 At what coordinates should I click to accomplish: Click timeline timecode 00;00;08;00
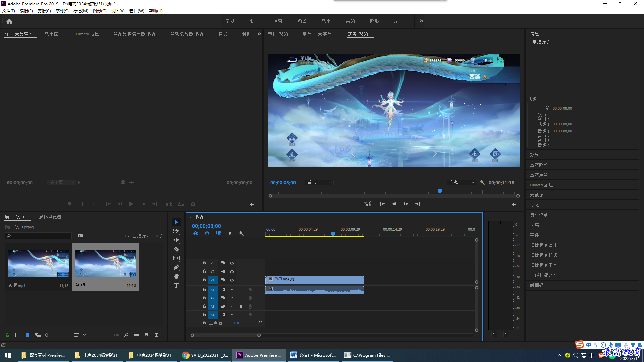[206, 226]
